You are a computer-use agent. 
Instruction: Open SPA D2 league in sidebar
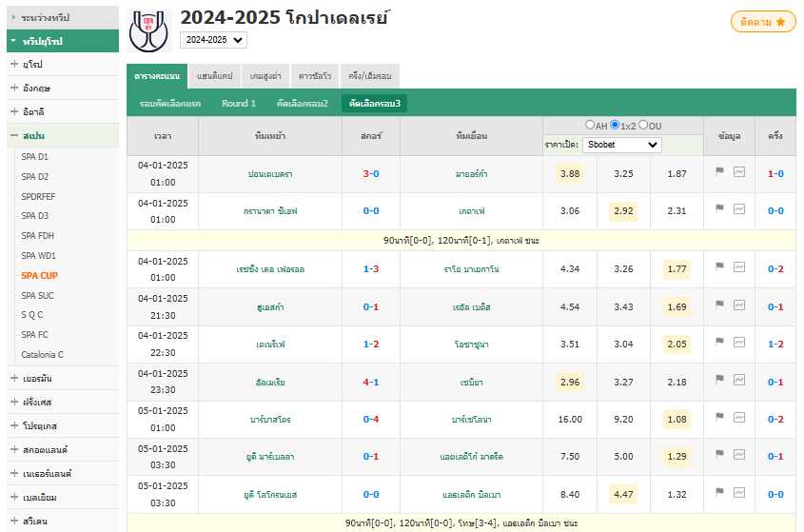[x=35, y=176]
